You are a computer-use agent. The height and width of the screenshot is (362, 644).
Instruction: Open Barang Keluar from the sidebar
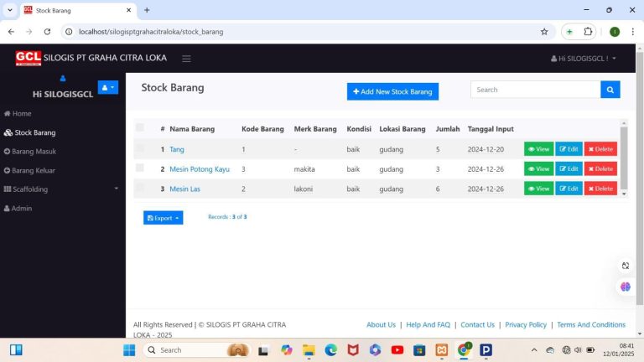(x=29, y=170)
